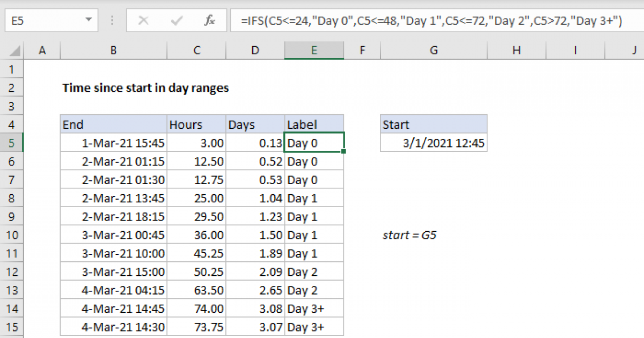Click the vertical ellipsis next to Name Box
The height and width of the screenshot is (338, 644).
coord(112,20)
